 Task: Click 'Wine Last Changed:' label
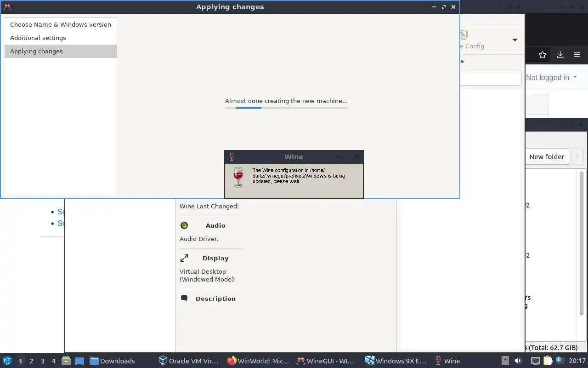(x=209, y=206)
